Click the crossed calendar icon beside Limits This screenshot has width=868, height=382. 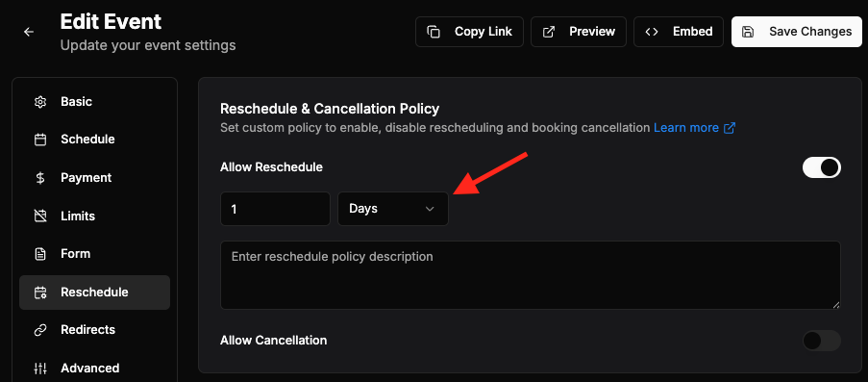[40, 216]
